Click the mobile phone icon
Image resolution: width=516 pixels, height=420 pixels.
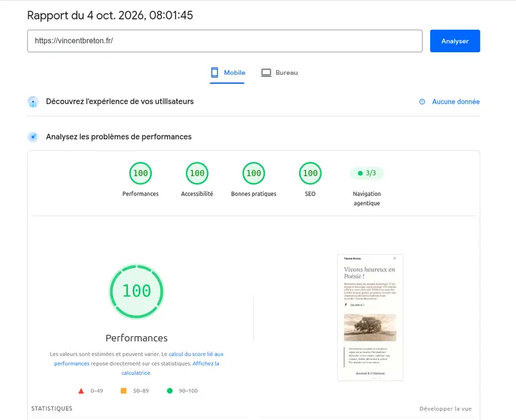[214, 73]
